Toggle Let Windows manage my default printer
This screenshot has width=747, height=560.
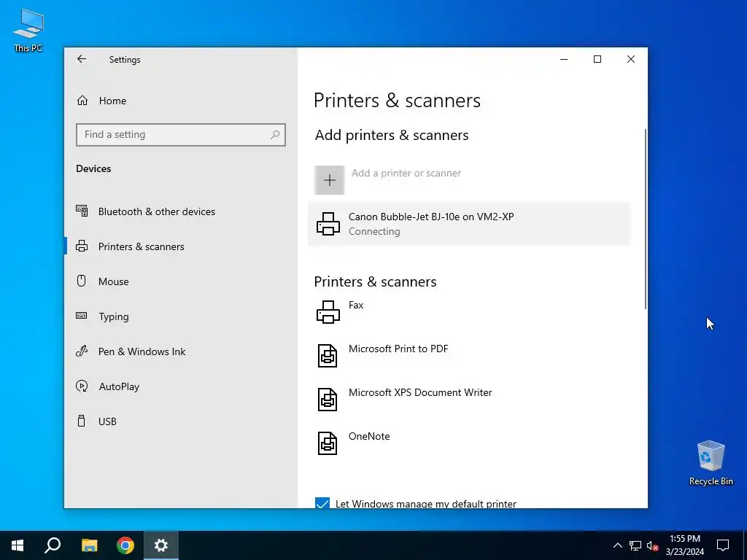[322, 503]
